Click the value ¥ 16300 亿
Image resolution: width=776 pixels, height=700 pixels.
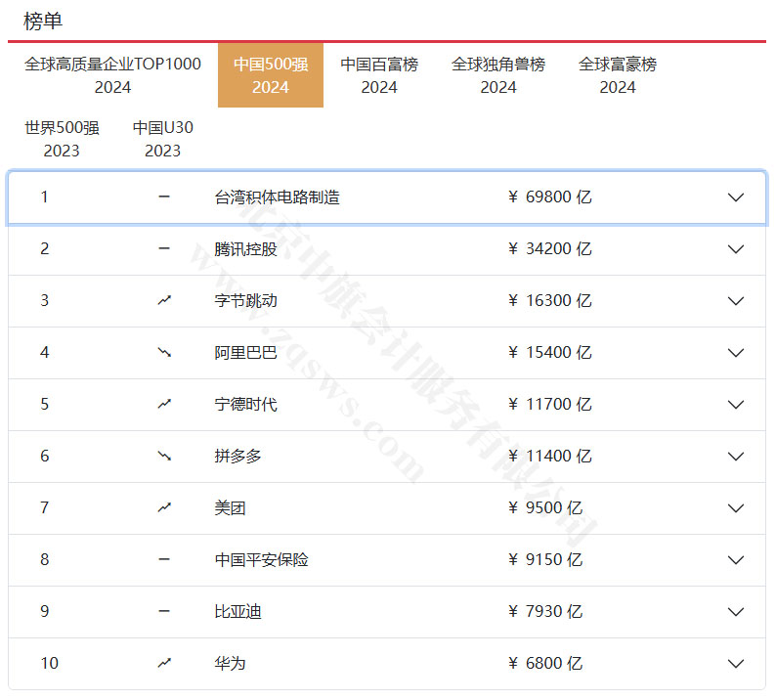(550, 300)
